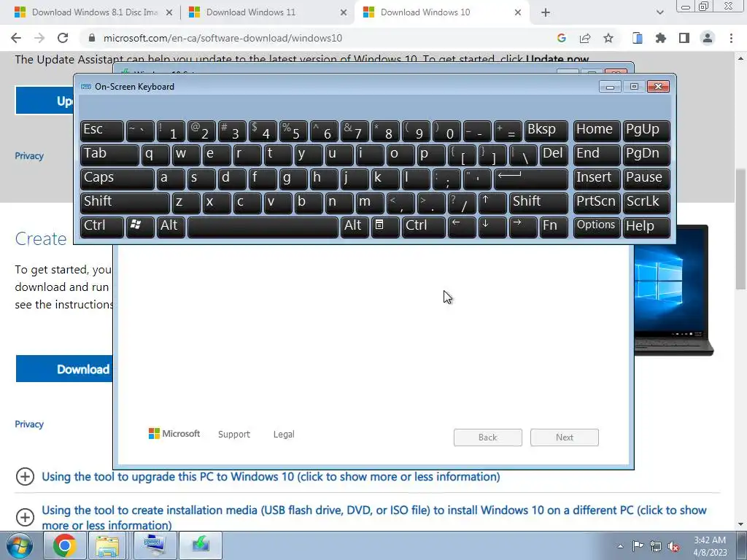Open the Chrome profile avatar
The height and width of the screenshot is (560, 747).
pos(708,38)
